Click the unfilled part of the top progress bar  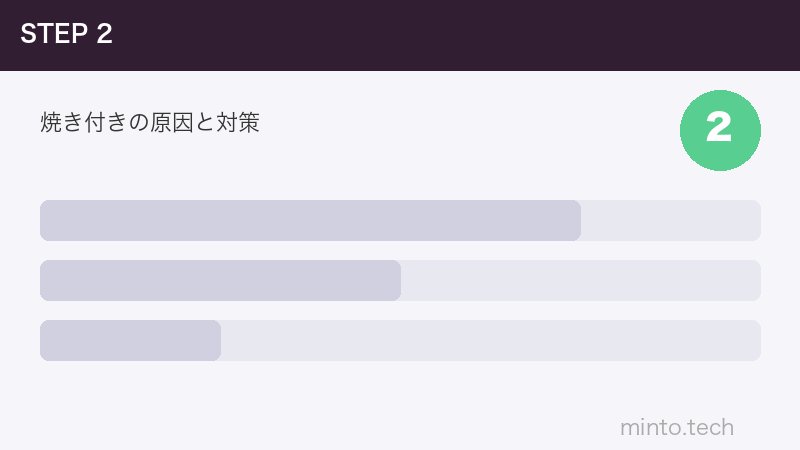(x=670, y=220)
